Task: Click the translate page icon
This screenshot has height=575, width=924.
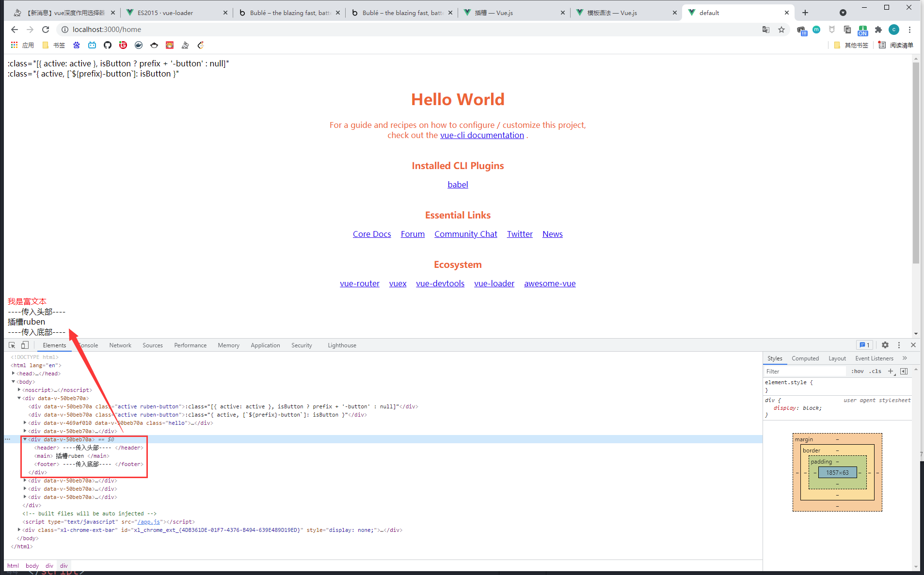Action: pos(766,30)
